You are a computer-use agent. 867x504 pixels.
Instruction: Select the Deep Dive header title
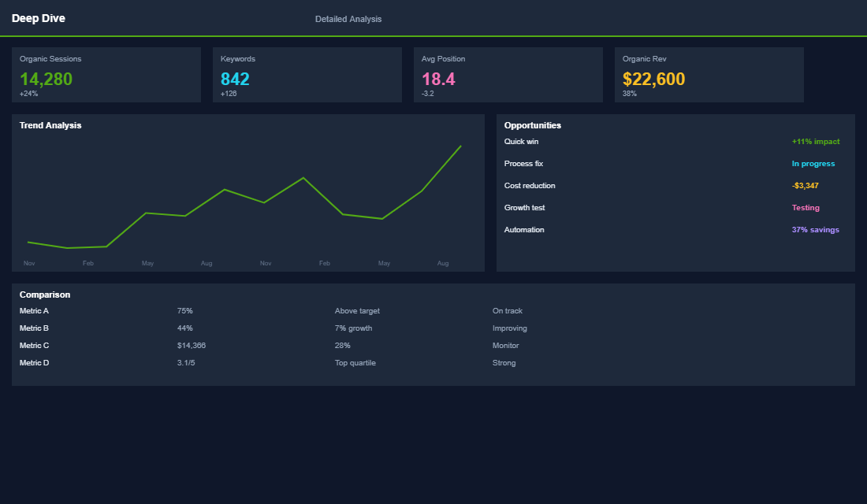click(x=39, y=17)
